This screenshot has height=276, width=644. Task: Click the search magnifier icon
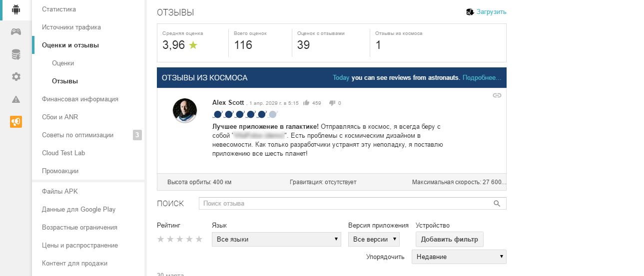[497, 204]
